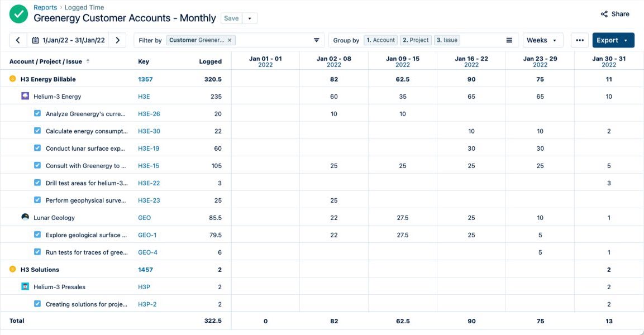Open the Reports breadcrumb
Image resolution: width=644 pixels, height=335 pixels.
(45, 7)
